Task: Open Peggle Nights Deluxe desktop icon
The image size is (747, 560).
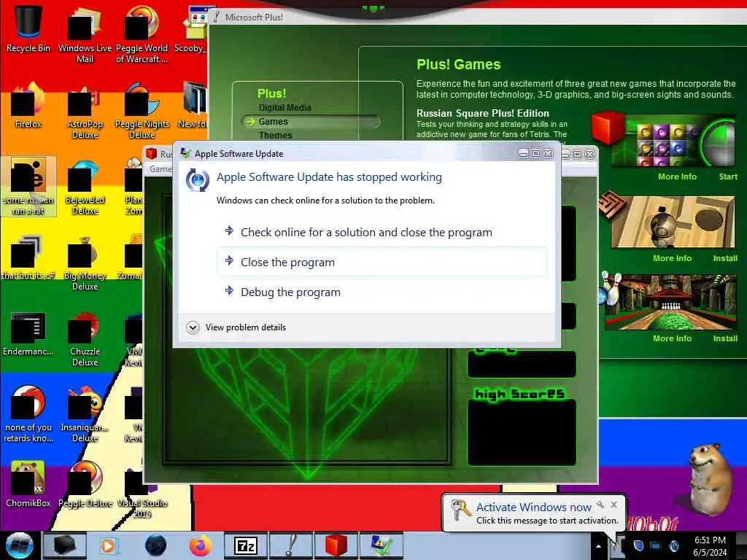Action: [x=142, y=111]
